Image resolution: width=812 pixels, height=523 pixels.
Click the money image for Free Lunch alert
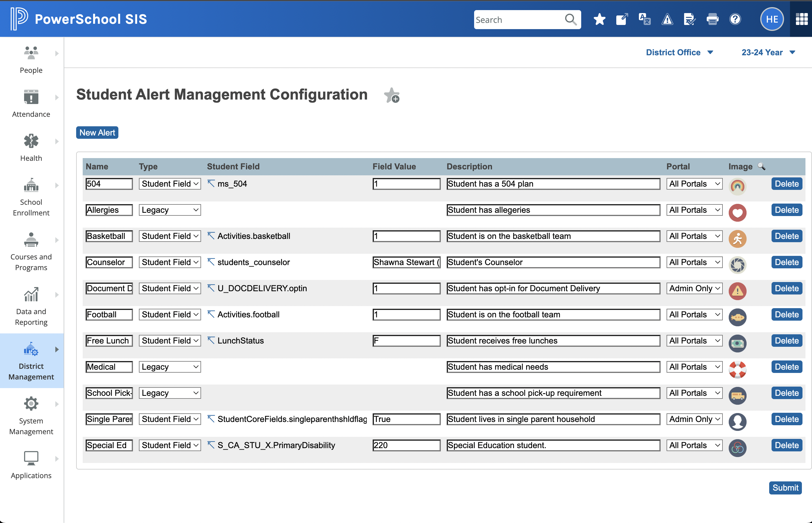[x=737, y=343]
